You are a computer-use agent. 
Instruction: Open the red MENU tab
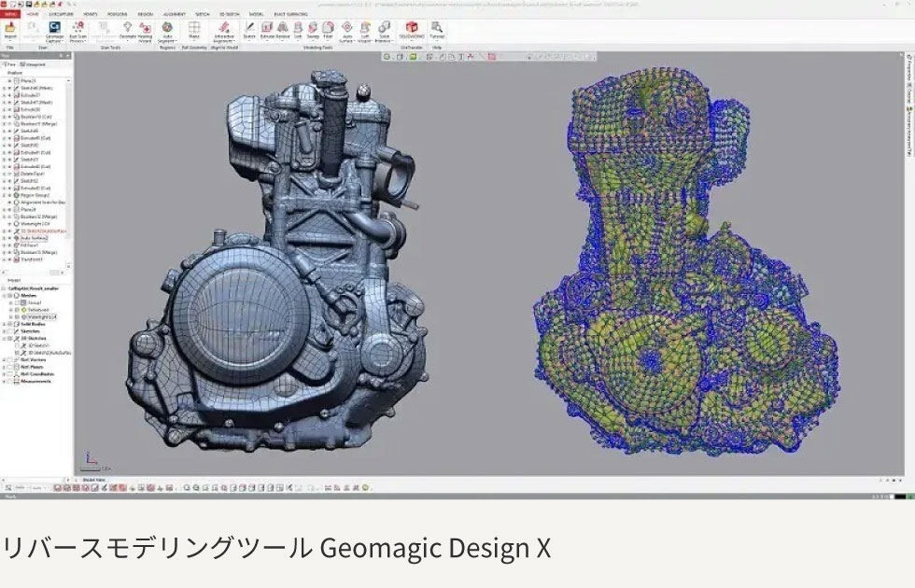10,14
